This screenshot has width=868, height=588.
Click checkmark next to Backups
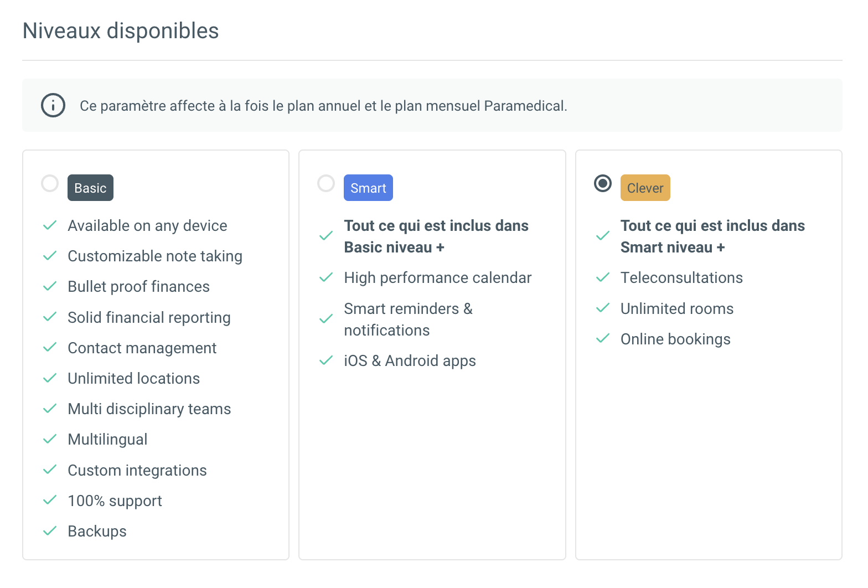(x=50, y=531)
